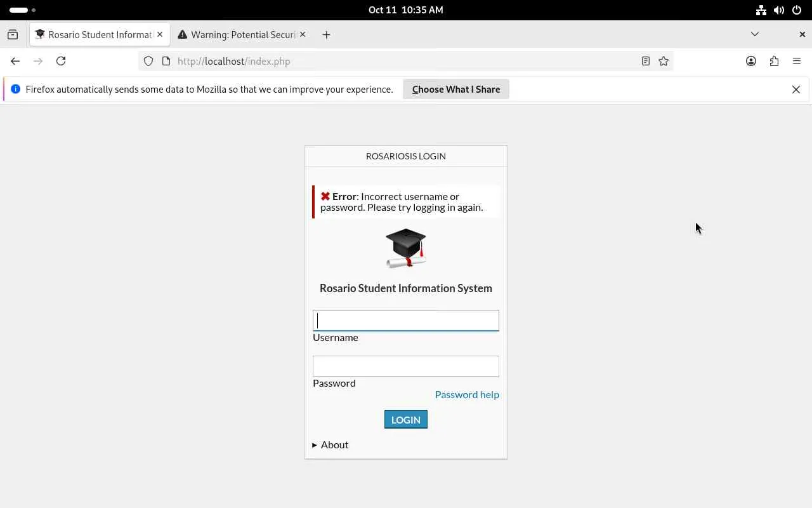Click the Rosario Student Information System title
This screenshot has height=508, width=812.
(x=406, y=288)
